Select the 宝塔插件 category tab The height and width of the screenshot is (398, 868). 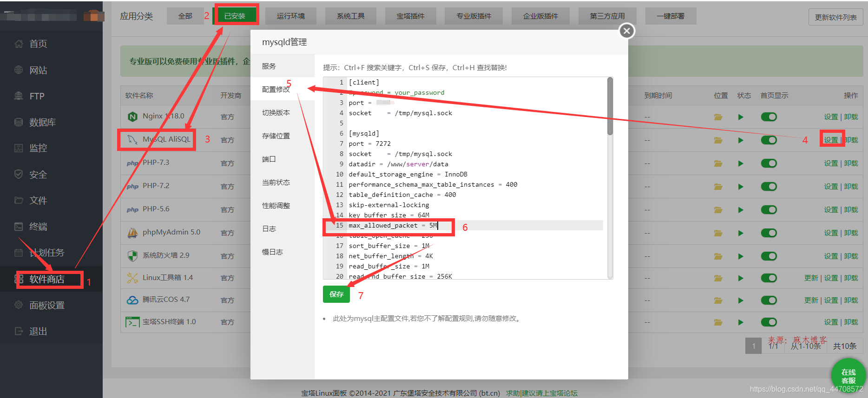click(410, 16)
